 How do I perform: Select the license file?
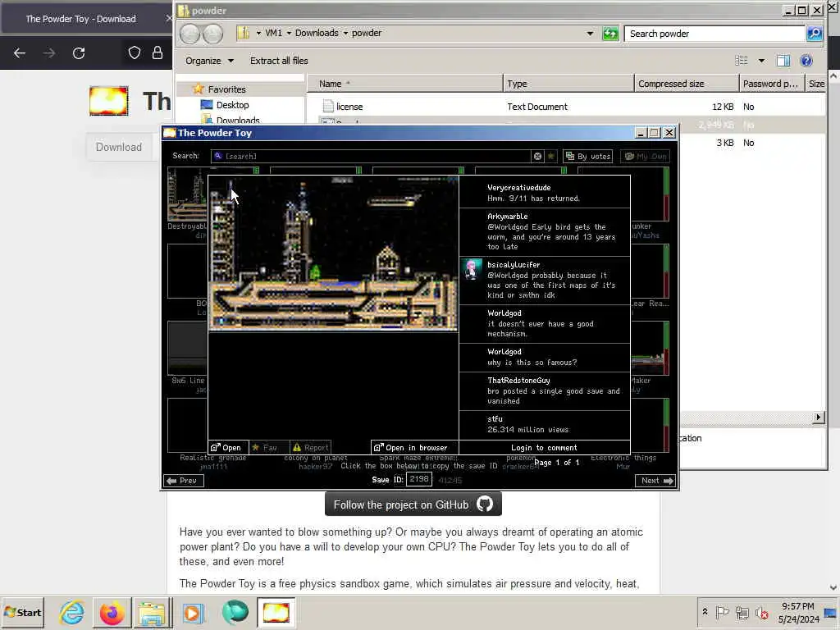pos(349,107)
